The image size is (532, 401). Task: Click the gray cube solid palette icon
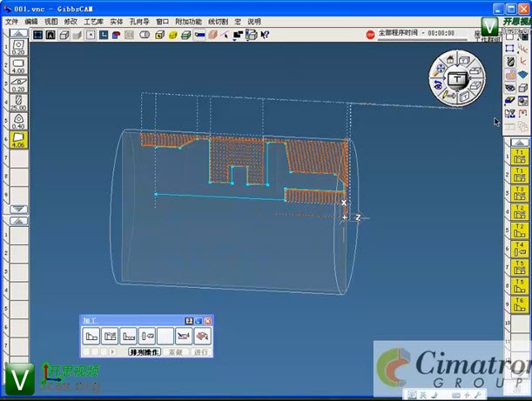(x=522, y=88)
